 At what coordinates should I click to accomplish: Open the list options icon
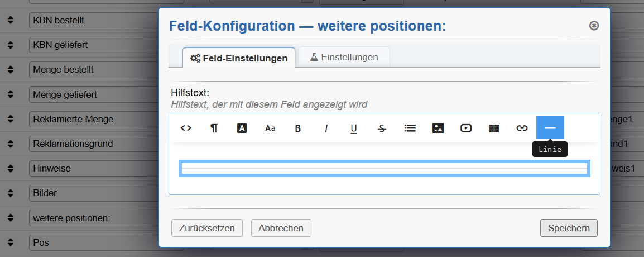(410, 128)
